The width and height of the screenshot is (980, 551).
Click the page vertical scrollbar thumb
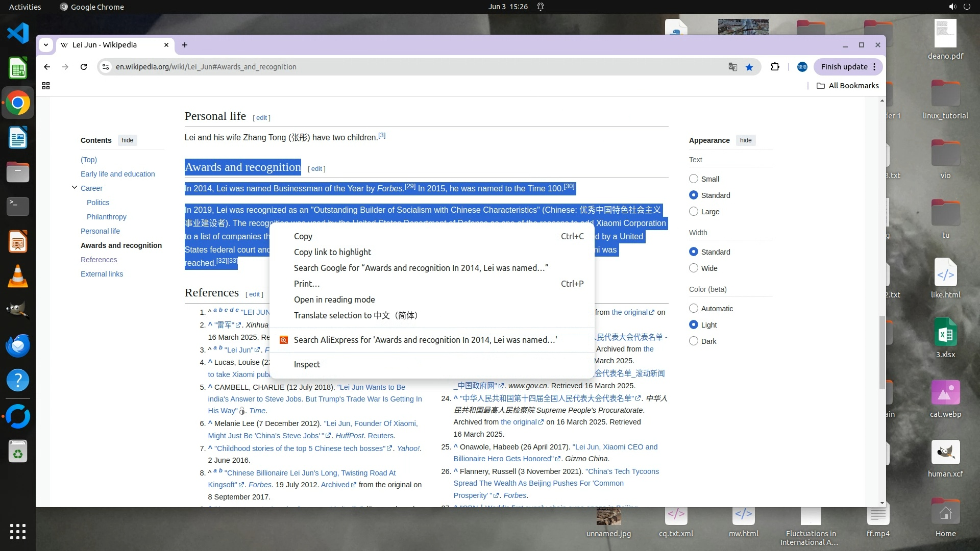click(882, 352)
